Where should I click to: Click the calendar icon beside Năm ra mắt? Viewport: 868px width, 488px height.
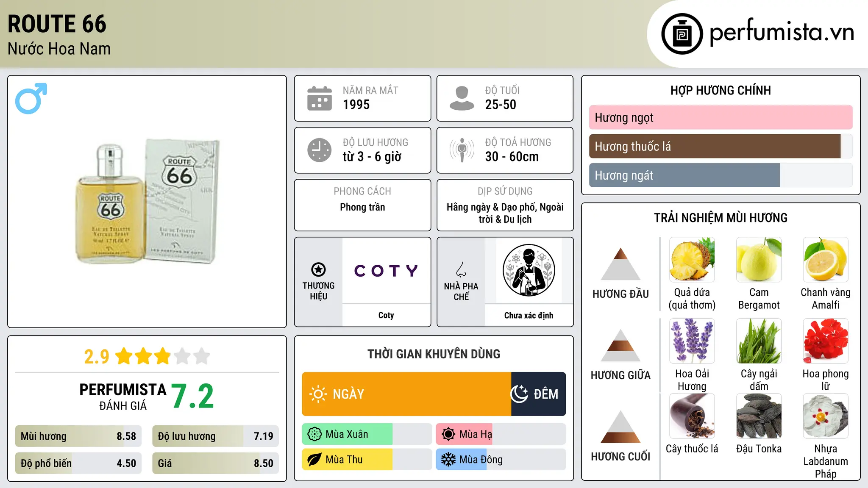320,98
